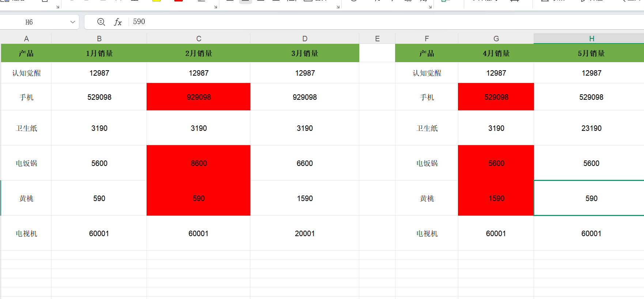
Task: Select 3190 in 4月销量 column
Action: [x=496, y=128]
